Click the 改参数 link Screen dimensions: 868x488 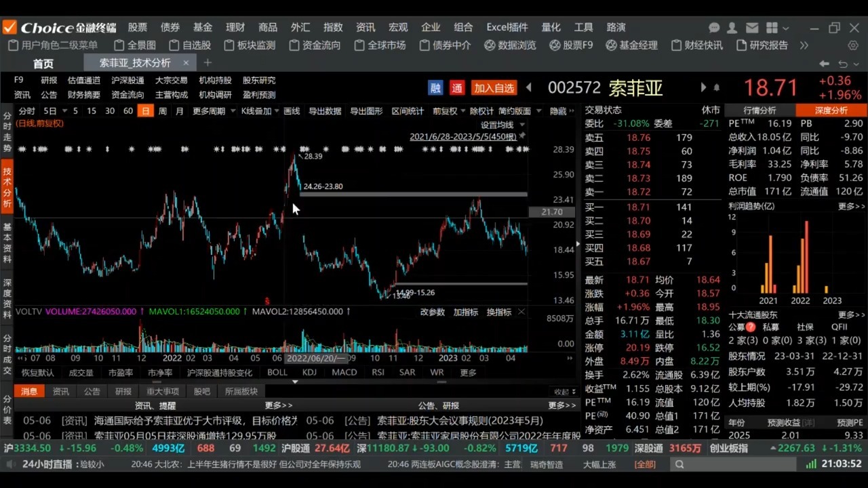433,312
